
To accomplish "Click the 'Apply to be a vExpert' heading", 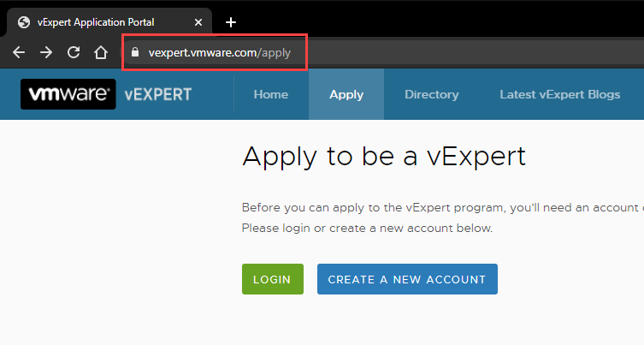I will (x=384, y=157).
